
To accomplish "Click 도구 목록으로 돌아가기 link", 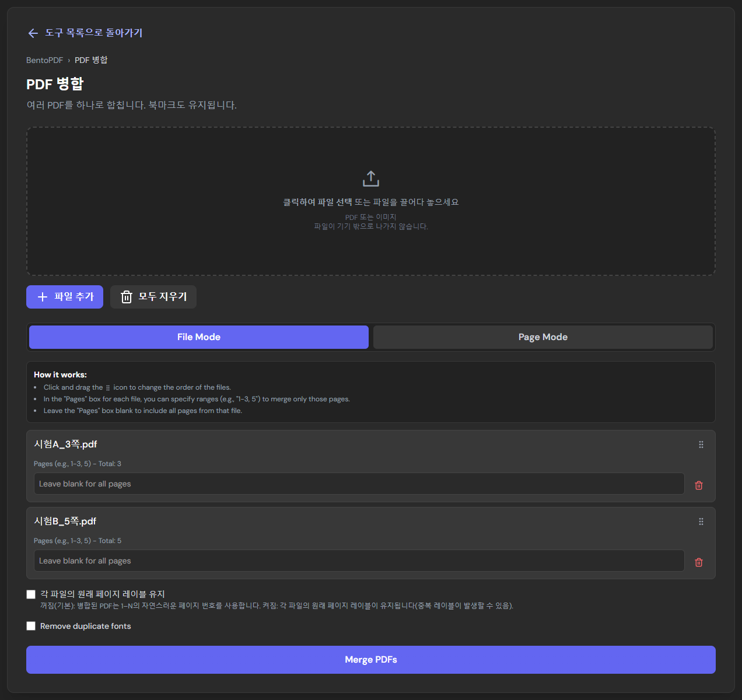I will tap(94, 33).
